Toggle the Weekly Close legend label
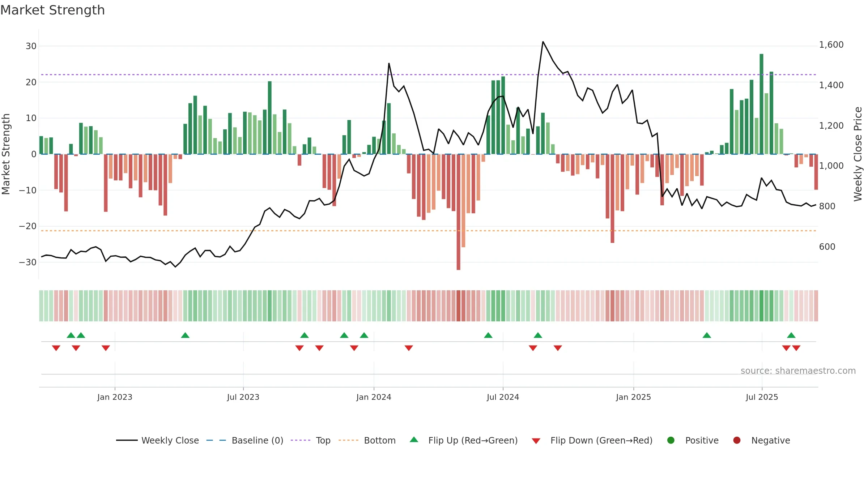868x488 pixels. point(170,441)
